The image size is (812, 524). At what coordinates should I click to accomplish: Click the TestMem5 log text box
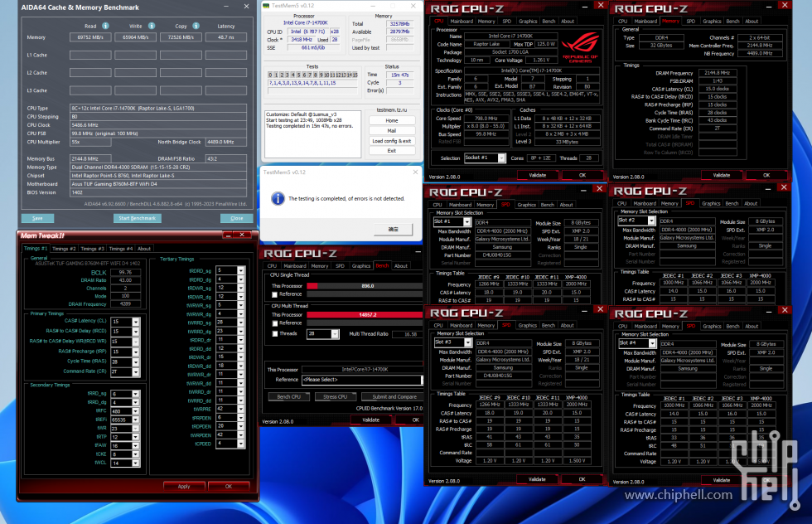pos(313,133)
